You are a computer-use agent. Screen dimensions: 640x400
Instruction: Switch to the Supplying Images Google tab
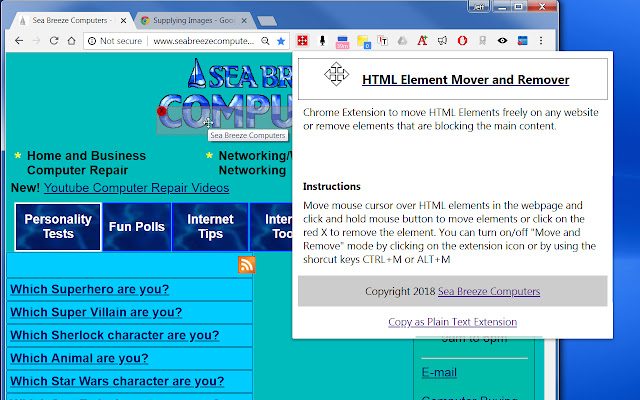pyautogui.click(x=193, y=20)
